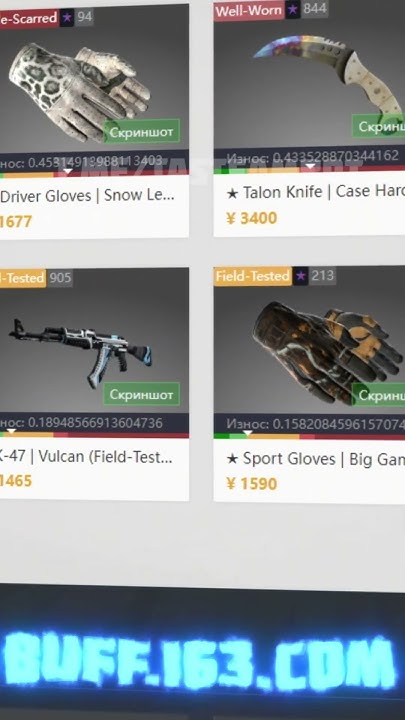405x720 pixels.
Task: Select the 905 badge on AK-47 card
Action: (x=60, y=278)
